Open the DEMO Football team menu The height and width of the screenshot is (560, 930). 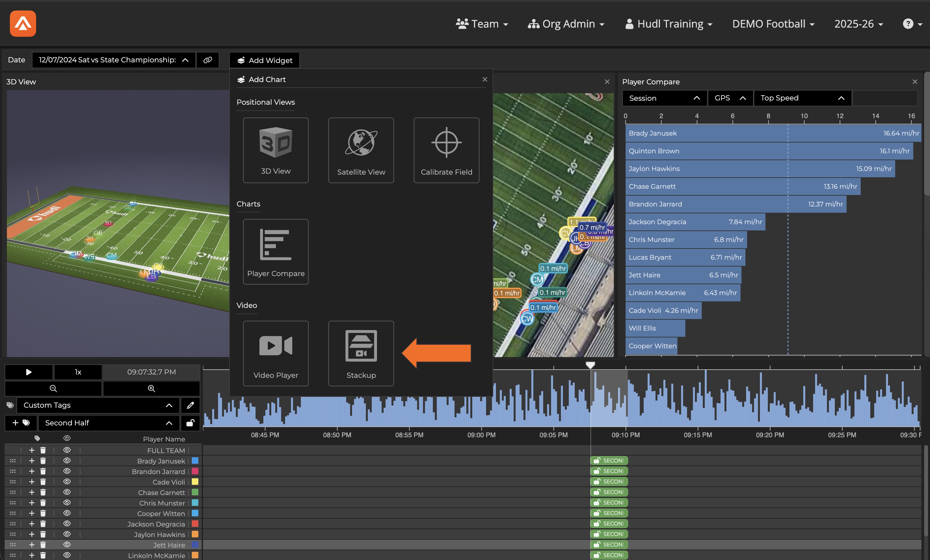(x=773, y=24)
